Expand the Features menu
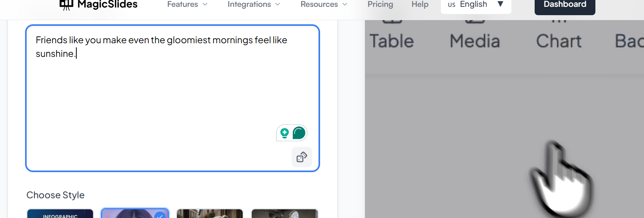The height and width of the screenshot is (218, 644). tap(187, 5)
